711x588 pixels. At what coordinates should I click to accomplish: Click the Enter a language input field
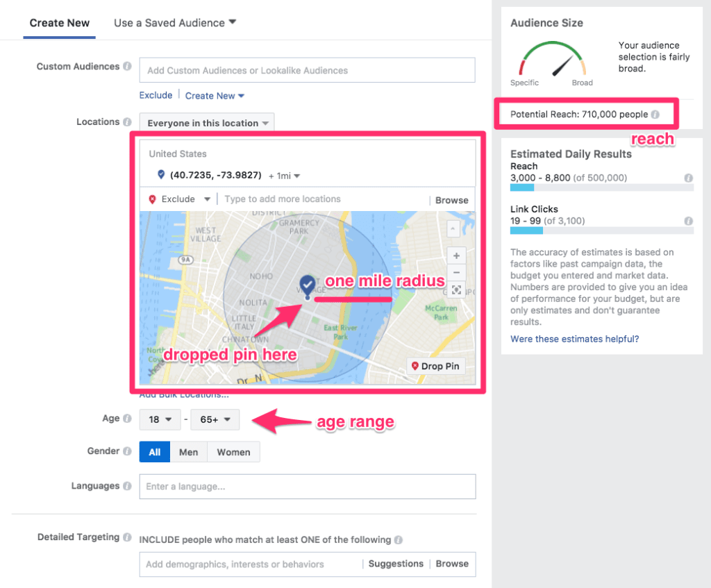pyautogui.click(x=308, y=487)
